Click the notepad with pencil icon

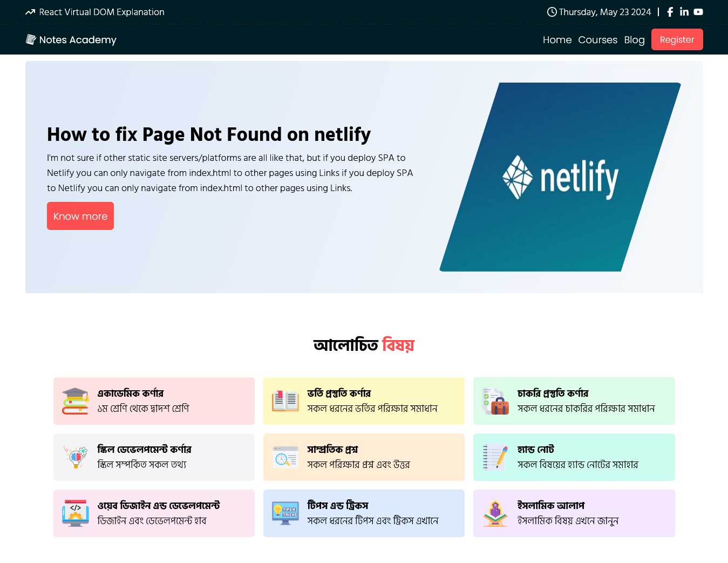pyautogui.click(x=495, y=457)
